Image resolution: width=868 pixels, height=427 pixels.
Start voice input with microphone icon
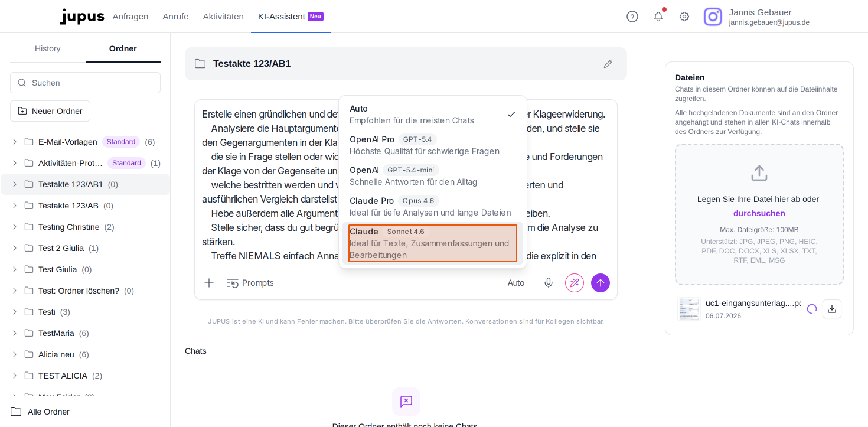(x=549, y=283)
